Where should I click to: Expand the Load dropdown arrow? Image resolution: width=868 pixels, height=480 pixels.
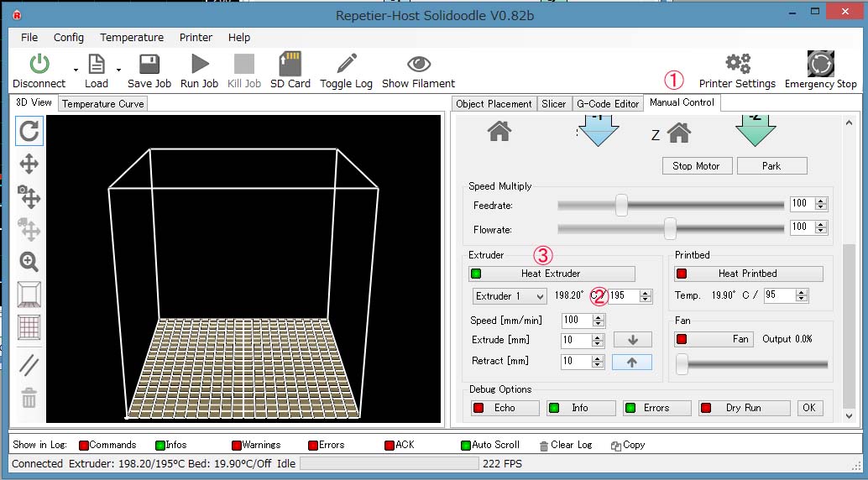tap(118, 70)
